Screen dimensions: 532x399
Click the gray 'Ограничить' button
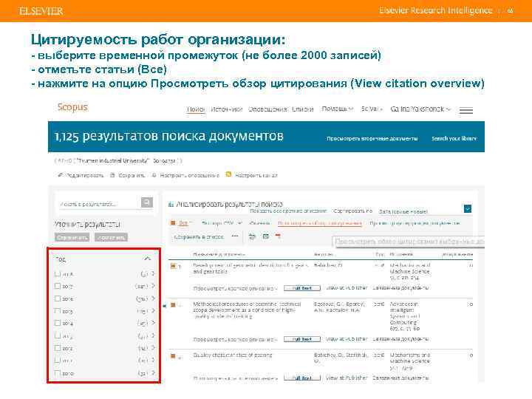[x=72, y=237]
